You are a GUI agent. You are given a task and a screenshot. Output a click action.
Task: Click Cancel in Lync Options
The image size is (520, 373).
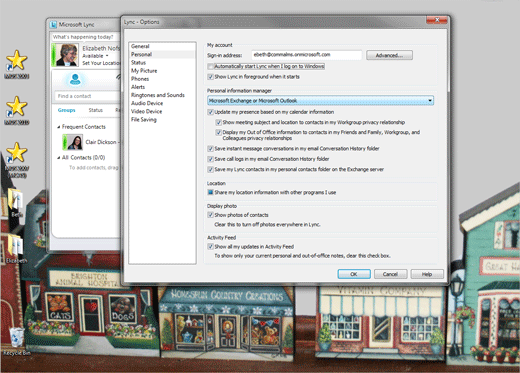pos(390,274)
